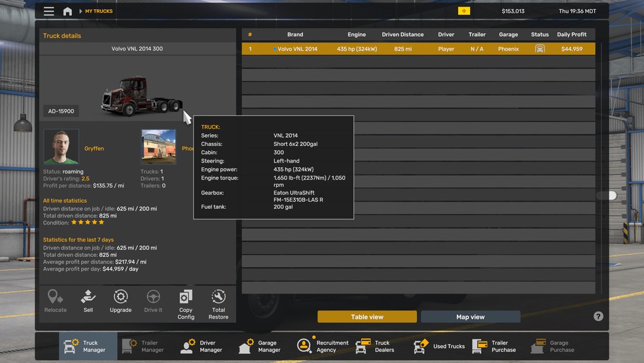Click the Phoenix garage thumbnail
The image size is (644, 363).
[158, 146]
